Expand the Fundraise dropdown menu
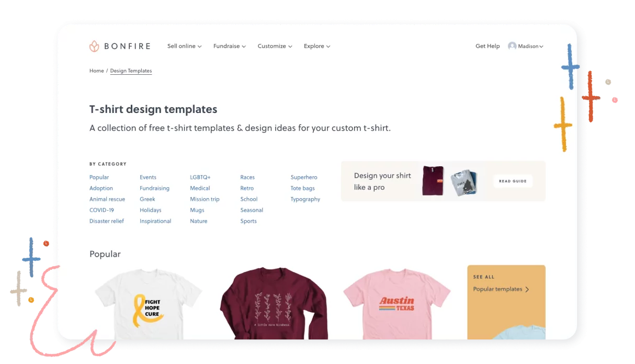635x364 pixels. click(x=230, y=46)
